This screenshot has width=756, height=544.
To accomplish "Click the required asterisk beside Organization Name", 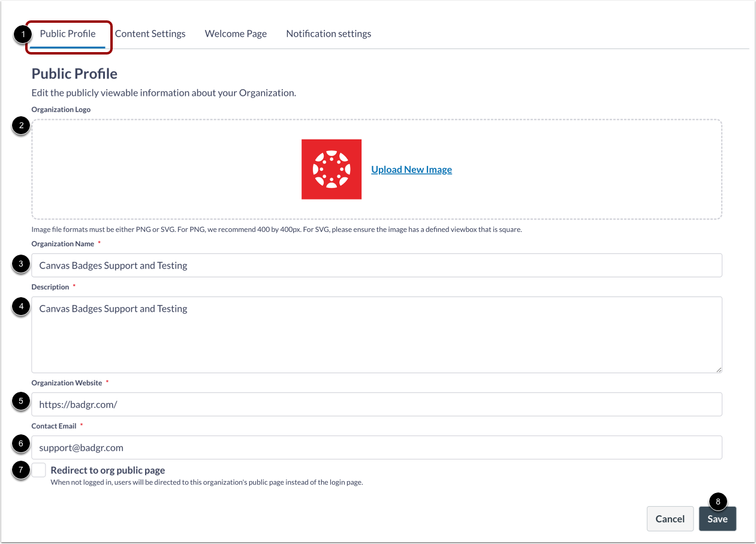I will click(x=98, y=242).
